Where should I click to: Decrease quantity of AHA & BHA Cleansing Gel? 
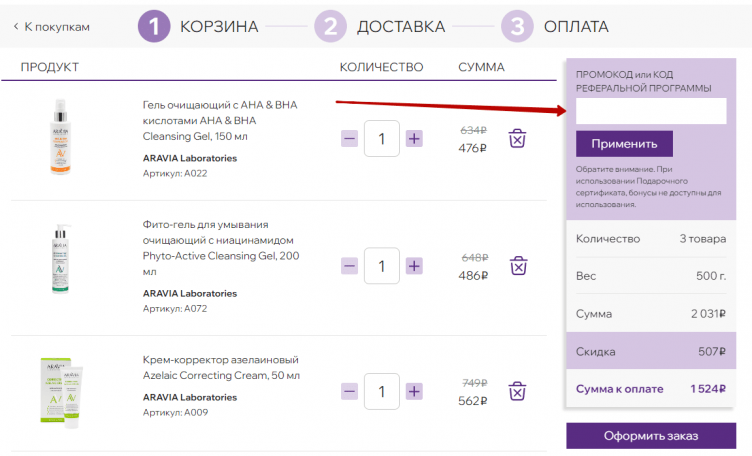349,139
